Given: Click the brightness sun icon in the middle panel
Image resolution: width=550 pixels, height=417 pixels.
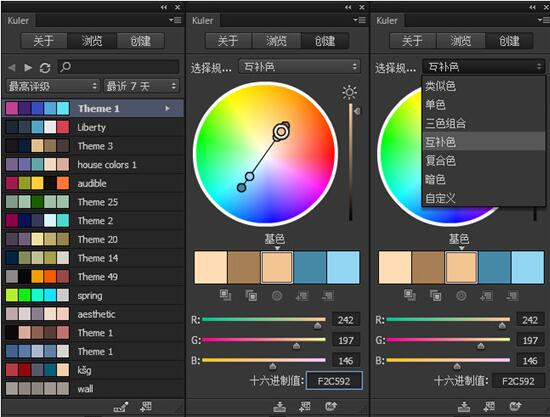Looking at the screenshot, I should (x=349, y=92).
